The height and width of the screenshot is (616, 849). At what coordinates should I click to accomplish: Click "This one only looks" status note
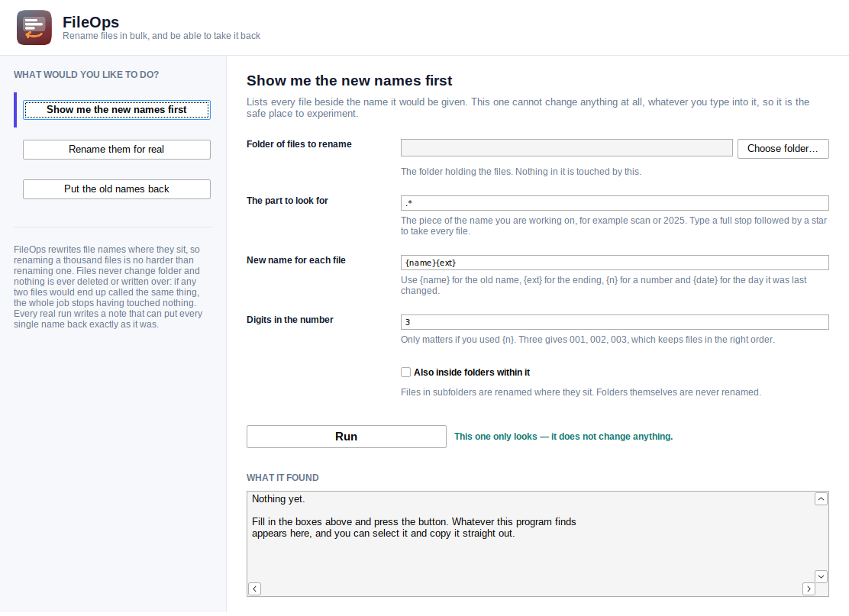coord(563,437)
